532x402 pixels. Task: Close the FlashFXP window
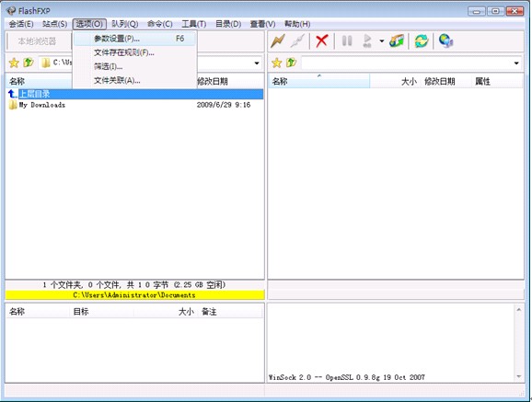tap(515, 11)
